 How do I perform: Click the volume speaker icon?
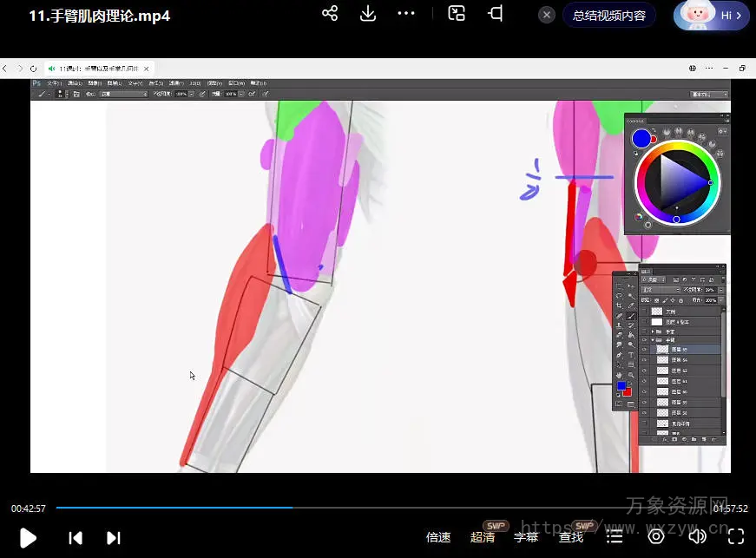pos(697,537)
